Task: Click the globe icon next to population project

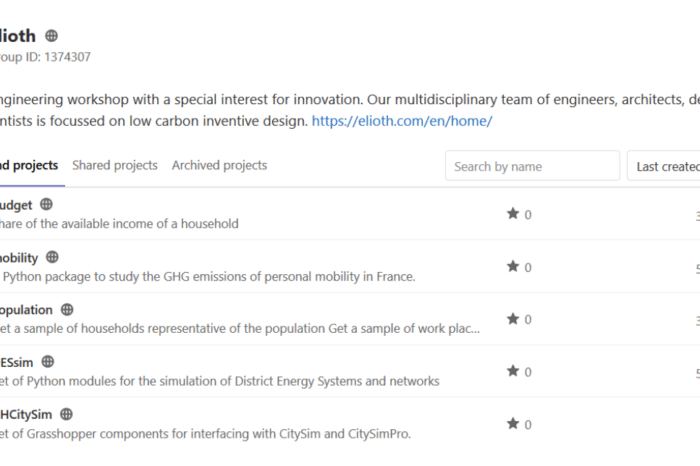Action: [x=67, y=310]
